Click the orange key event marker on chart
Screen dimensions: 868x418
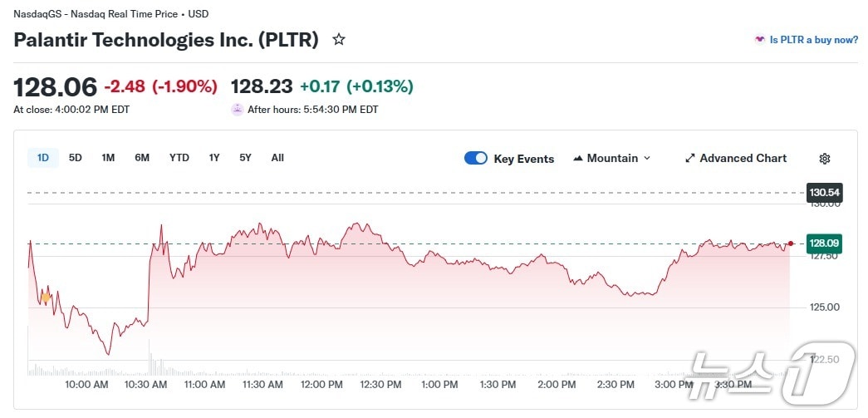coord(46,296)
